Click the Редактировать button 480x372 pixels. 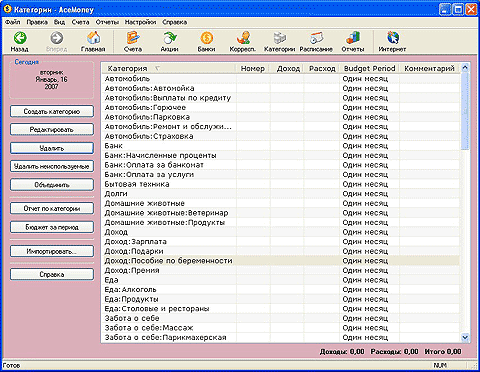pos(52,129)
